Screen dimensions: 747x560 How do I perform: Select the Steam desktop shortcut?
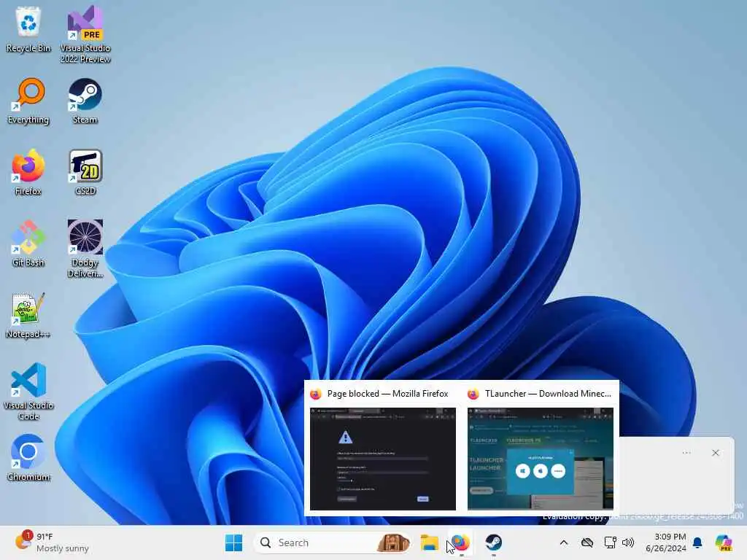point(85,101)
